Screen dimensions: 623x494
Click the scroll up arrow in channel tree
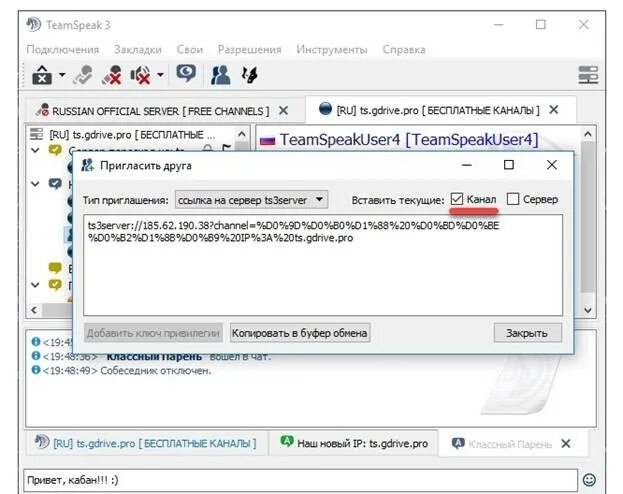pos(242,134)
